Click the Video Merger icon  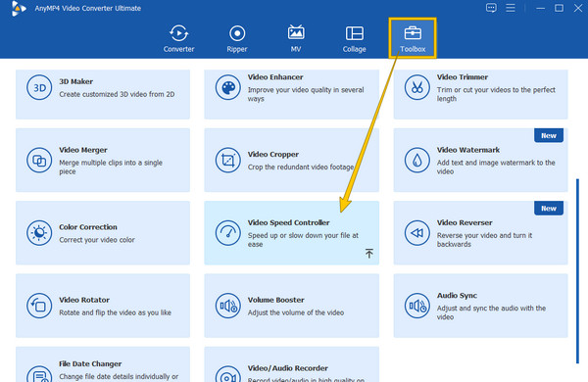[x=39, y=160]
